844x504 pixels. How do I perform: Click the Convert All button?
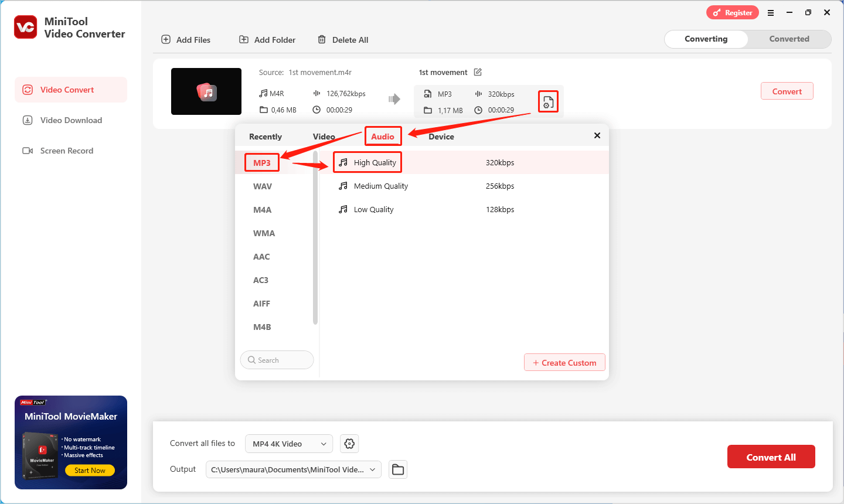pyautogui.click(x=771, y=457)
